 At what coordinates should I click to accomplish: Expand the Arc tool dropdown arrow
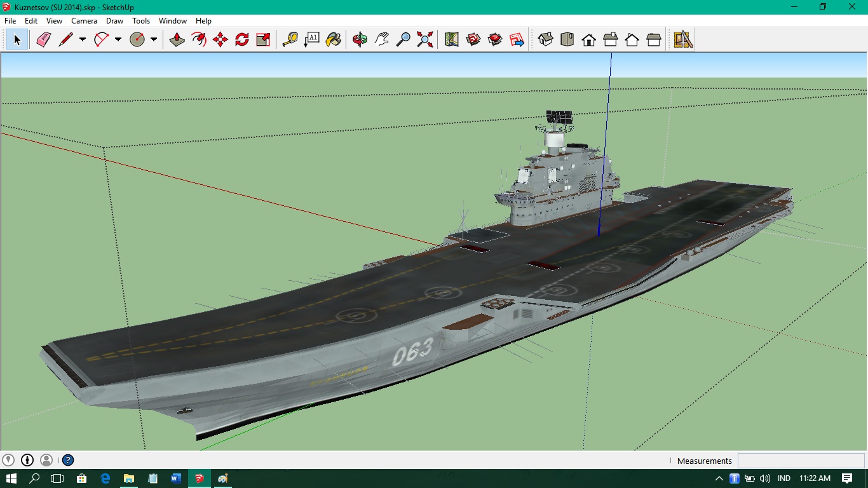tap(118, 39)
